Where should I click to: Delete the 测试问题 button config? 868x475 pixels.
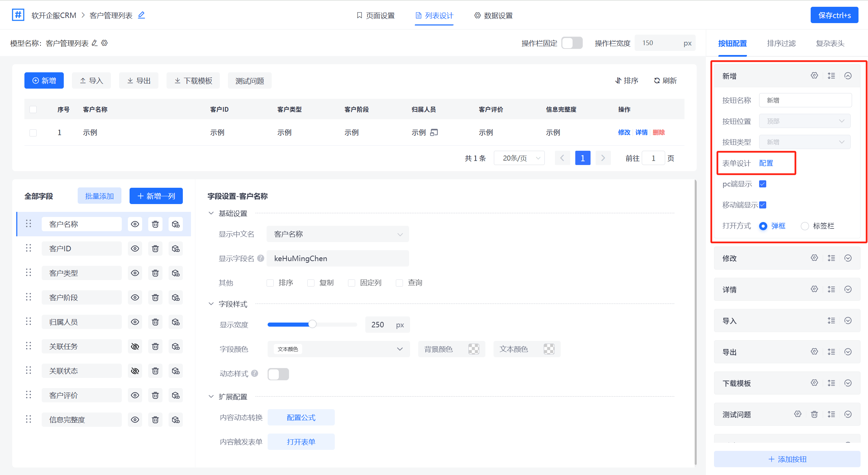click(x=814, y=414)
